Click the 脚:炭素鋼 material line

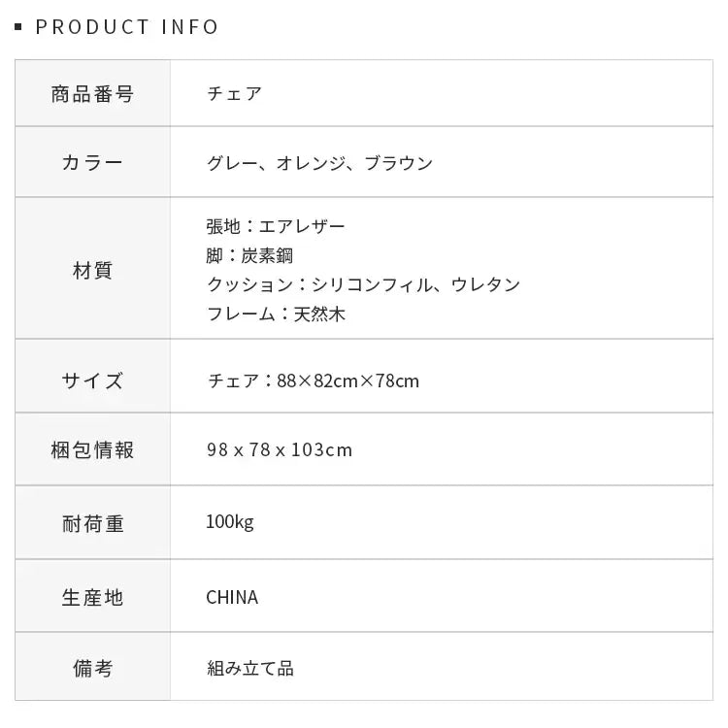249,255
